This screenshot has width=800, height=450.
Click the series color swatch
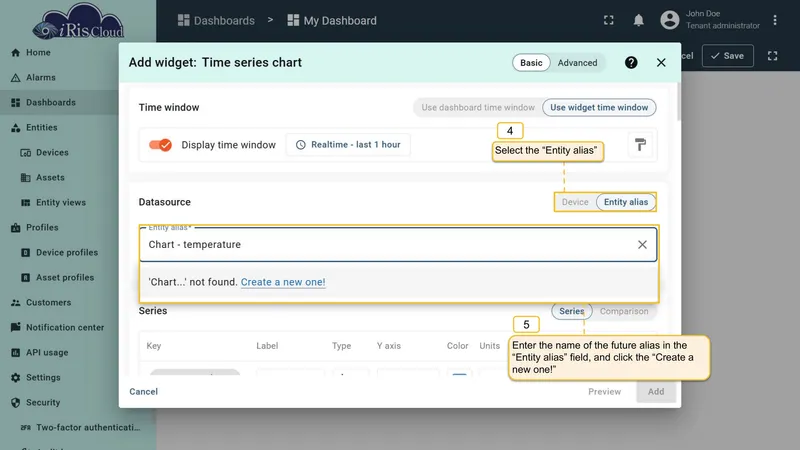tap(459, 374)
